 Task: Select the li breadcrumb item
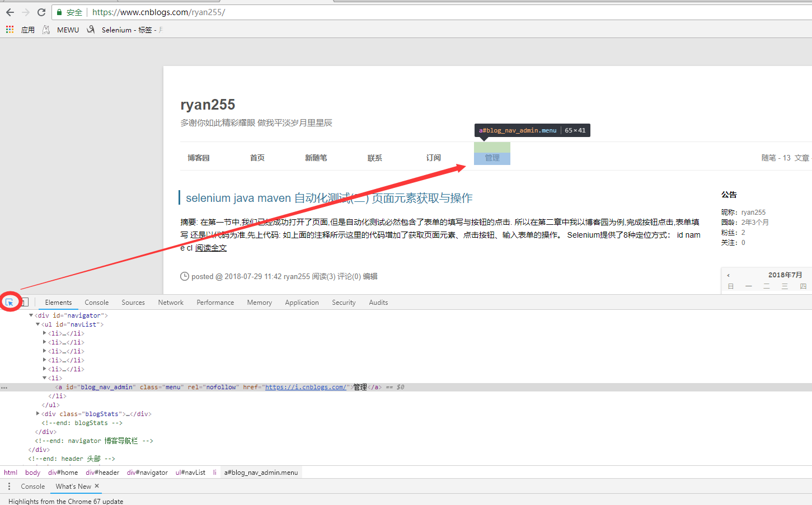(x=214, y=473)
